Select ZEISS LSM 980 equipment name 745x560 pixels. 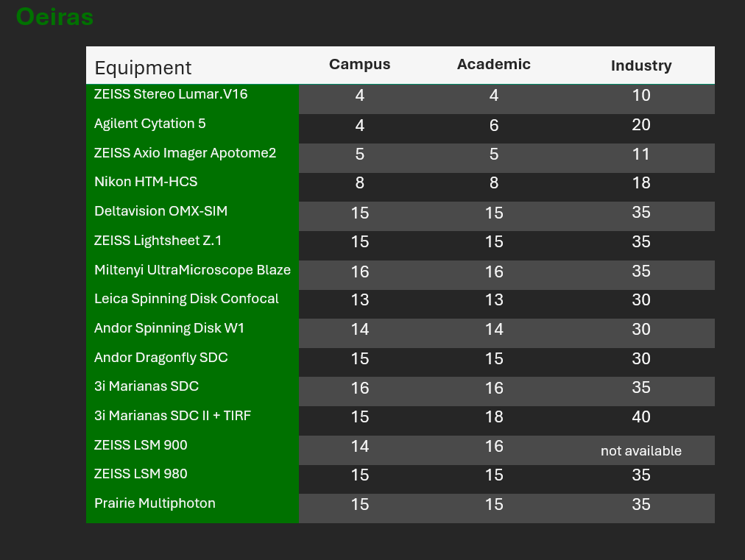coord(141,474)
